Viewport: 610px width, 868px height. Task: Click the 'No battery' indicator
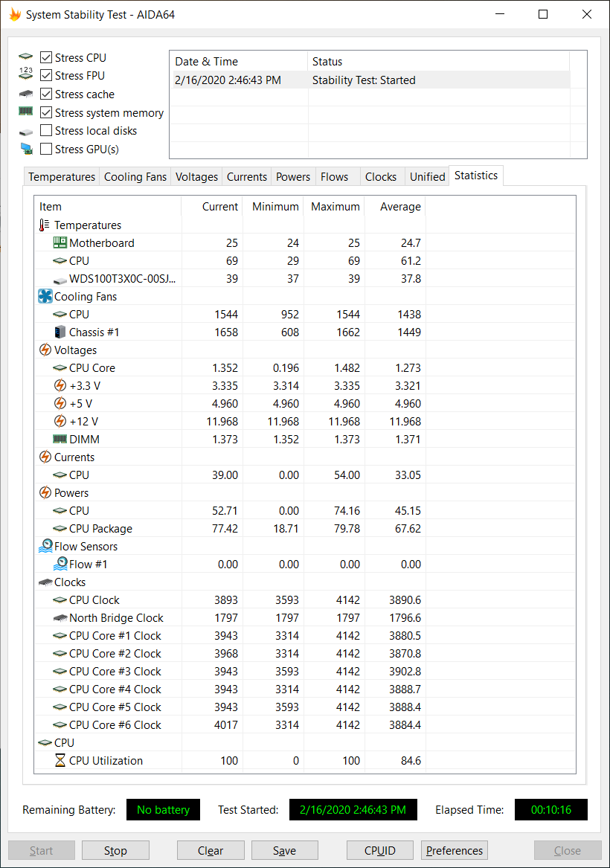pyautogui.click(x=164, y=810)
